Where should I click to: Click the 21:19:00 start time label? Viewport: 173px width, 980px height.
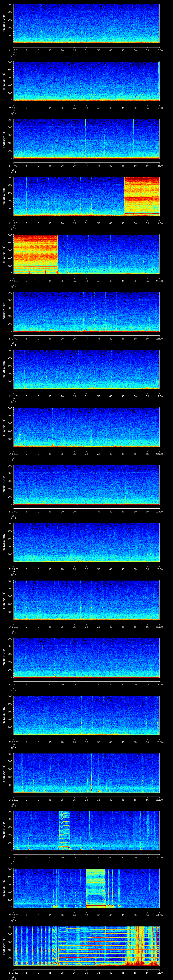(x=13, y=281)
